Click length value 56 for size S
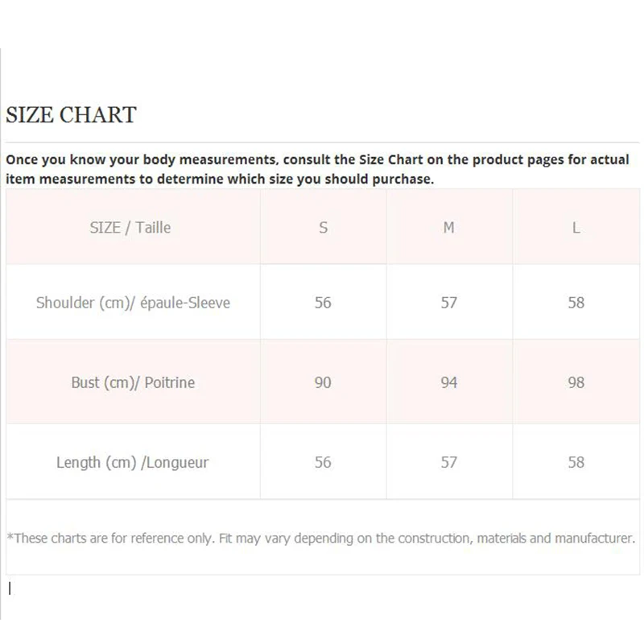 (x=323, y=462)
